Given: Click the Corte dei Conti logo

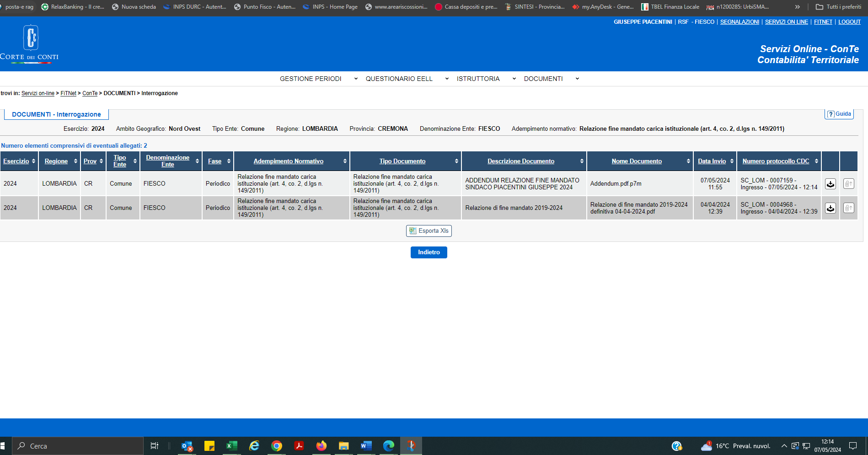Looking at the screenshot, I should [30, 44].
